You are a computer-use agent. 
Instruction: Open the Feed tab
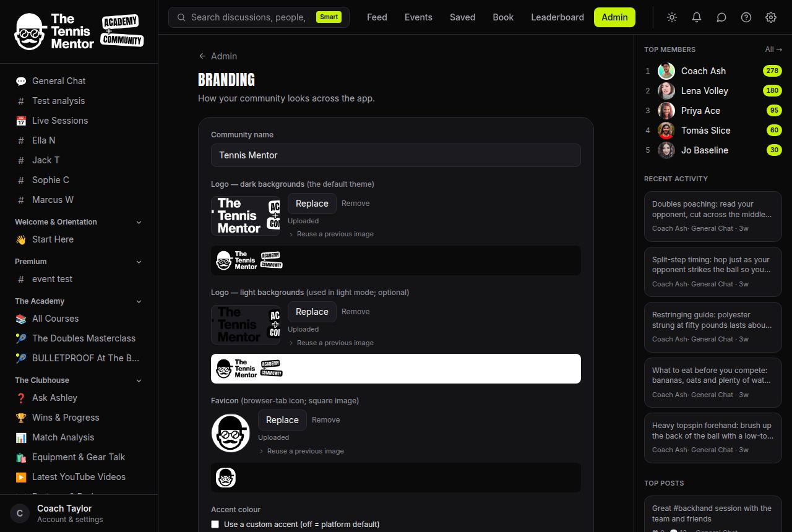tap(377, 17)
